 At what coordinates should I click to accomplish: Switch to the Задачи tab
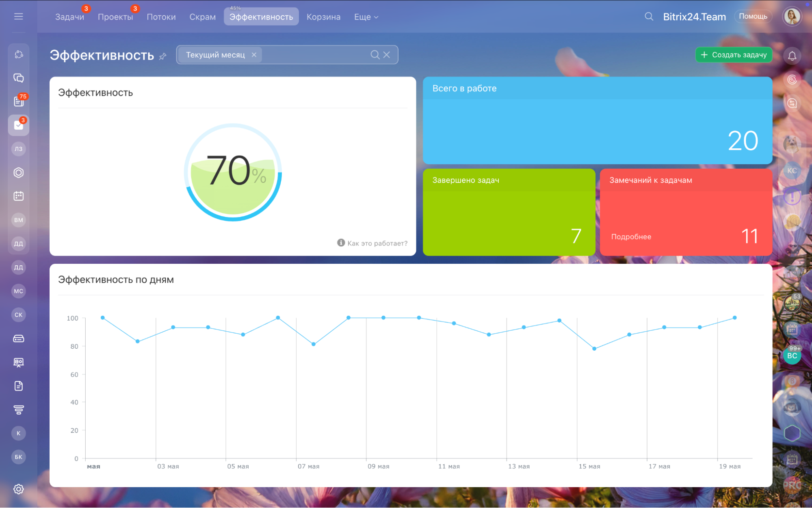point(69,17)
